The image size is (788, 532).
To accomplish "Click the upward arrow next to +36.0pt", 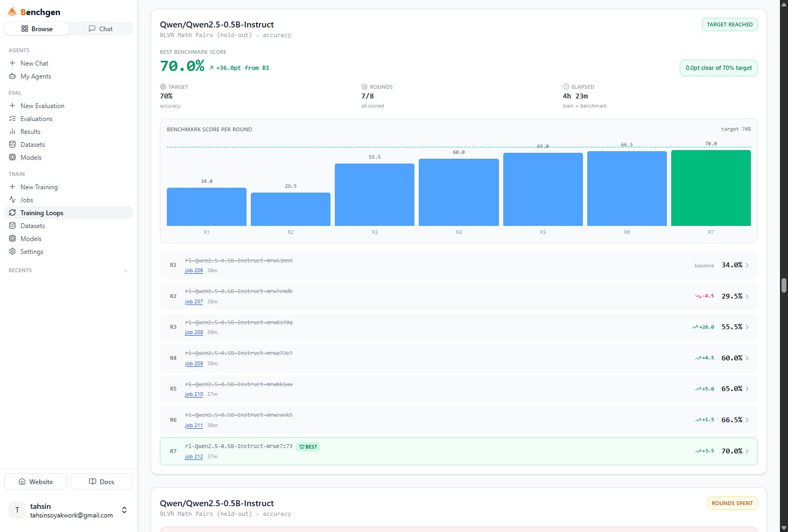I will pos(212,68).
